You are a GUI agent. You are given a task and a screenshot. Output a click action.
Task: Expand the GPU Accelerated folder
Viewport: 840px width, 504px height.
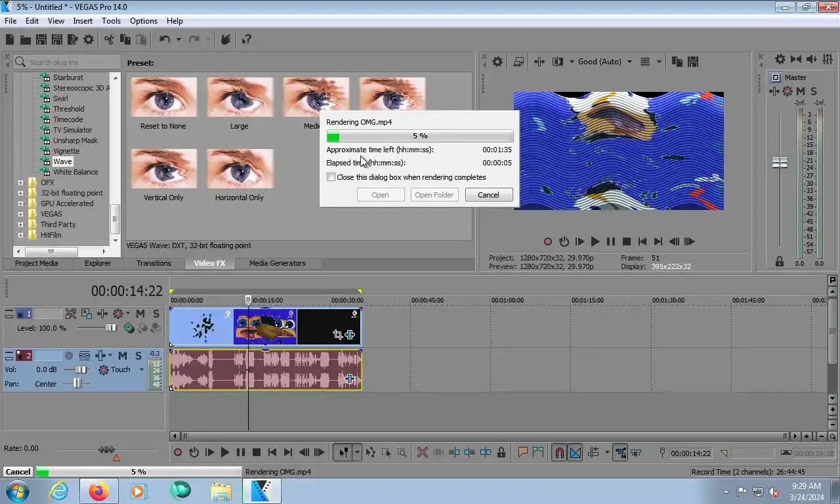tap(20, 203)
